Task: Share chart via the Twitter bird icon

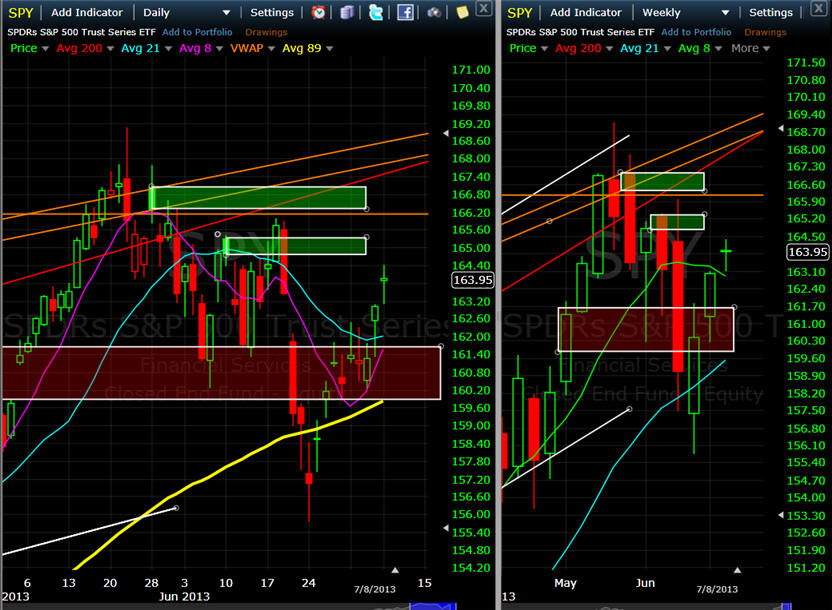Action: [x=376, y=12]
